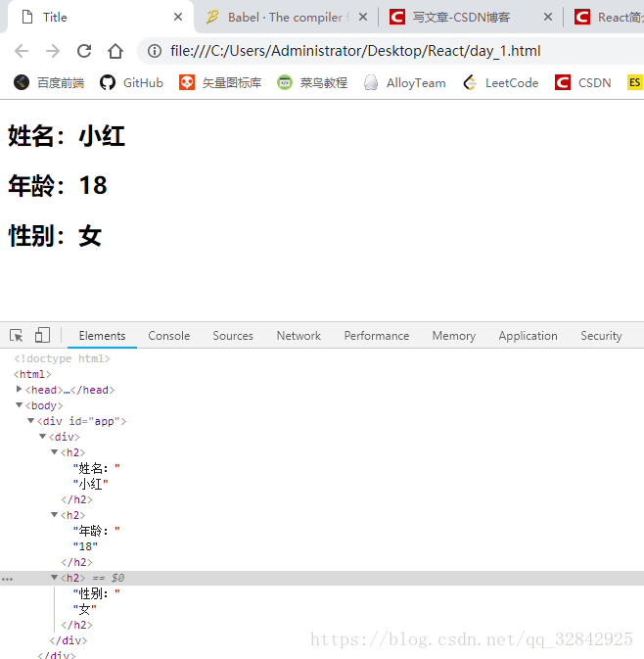This screenshot has height=659, width=644.
Task: Close the 写文章-CSDN博客 tab
Action: (x=548, y=17)
